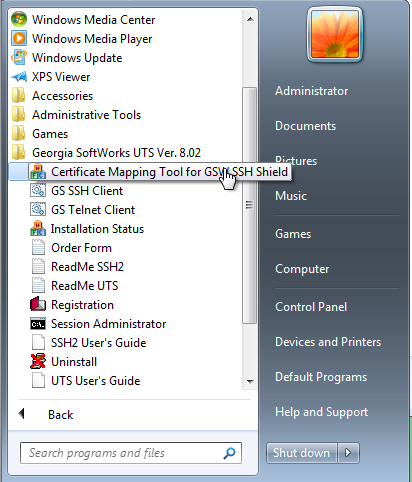Click the Shut down button
This screenshot has width=412, height=482.
click(x=301, y=453)
